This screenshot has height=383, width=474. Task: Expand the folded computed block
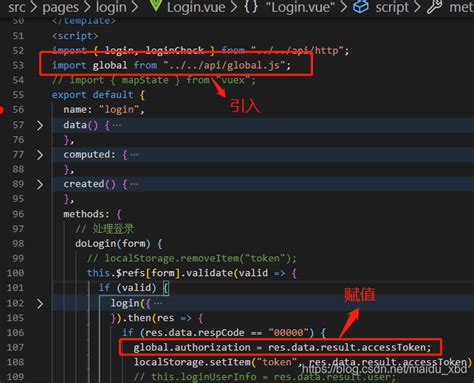point(40,155)
